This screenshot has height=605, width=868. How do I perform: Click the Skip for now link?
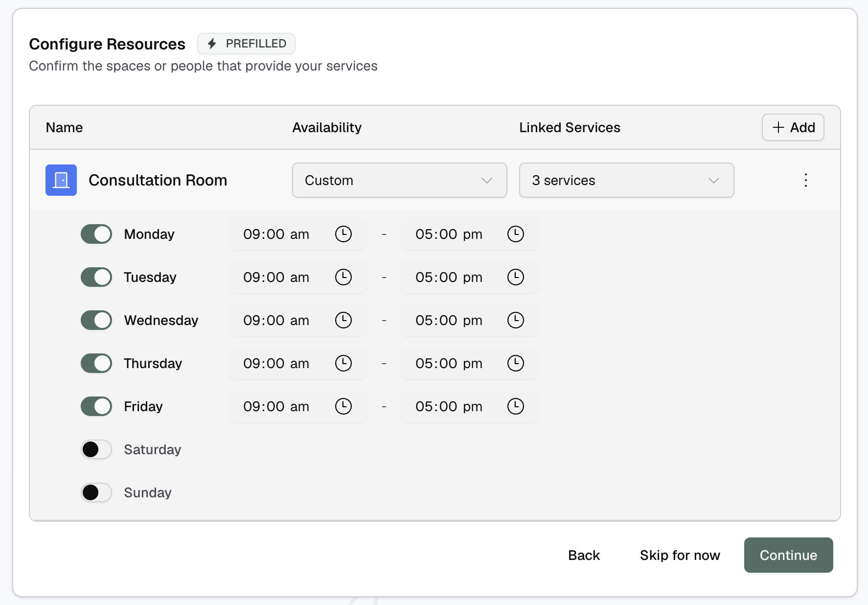click(680, 555)
